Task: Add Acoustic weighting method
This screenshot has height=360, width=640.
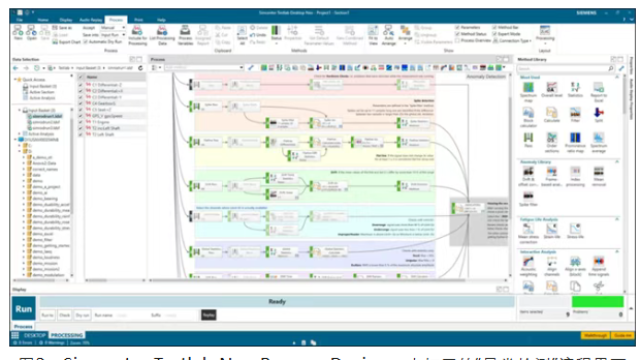Action: pyautogui.click(x=529, y=267)
